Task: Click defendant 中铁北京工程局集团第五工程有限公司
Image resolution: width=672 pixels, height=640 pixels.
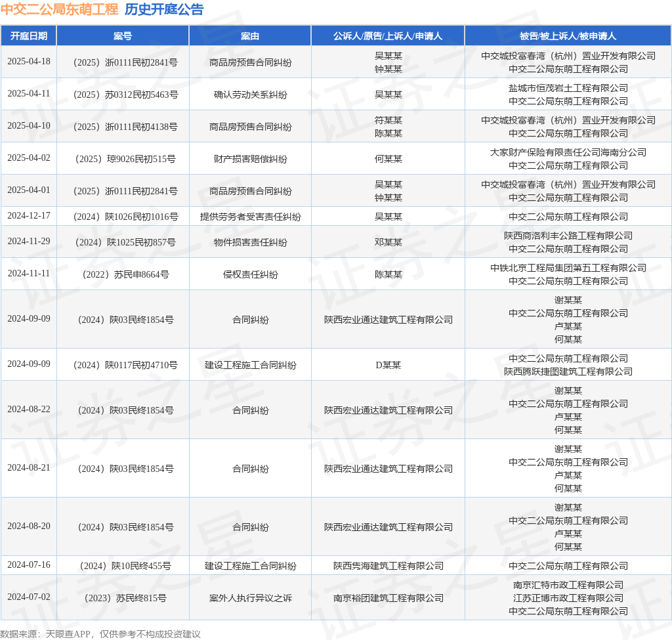Action: pyautogui.click(x=568, y=268)
